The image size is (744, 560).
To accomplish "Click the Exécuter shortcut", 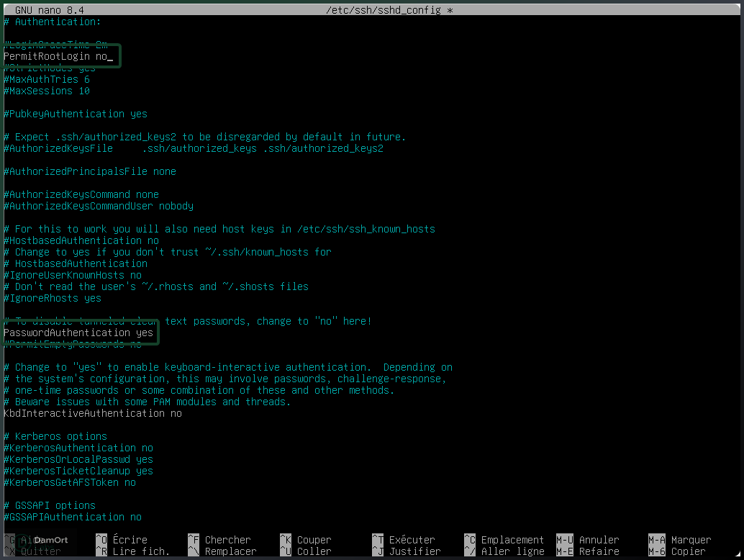I will (414, 538).
